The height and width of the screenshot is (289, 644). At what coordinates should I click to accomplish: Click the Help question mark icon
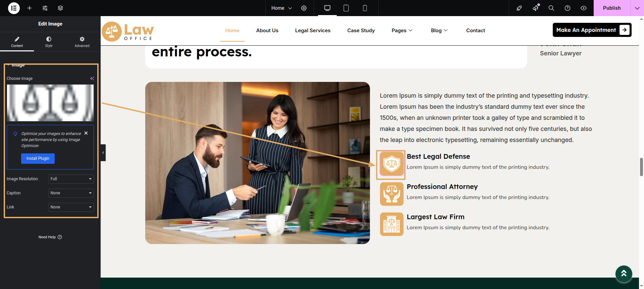coord(567,8)
